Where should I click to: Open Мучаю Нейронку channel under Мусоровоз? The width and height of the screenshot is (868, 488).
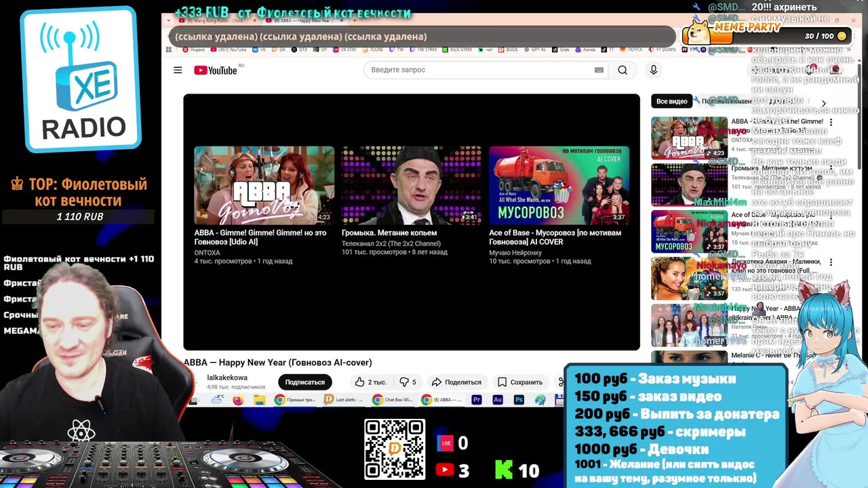tap(515, 253)
